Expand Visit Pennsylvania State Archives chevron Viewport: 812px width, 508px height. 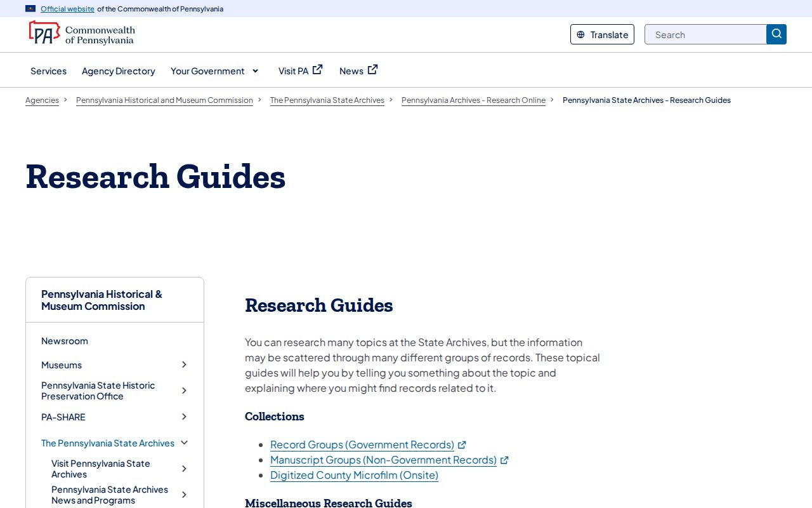(x=184, y=469)
